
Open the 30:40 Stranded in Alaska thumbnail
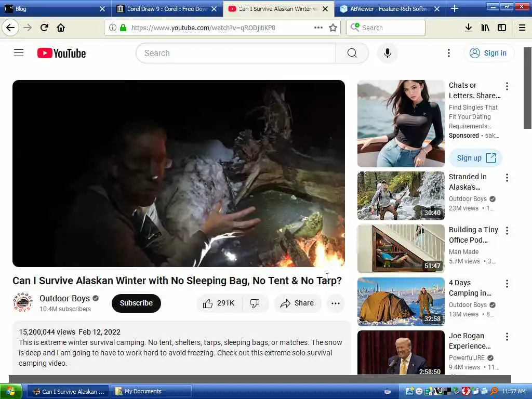tap(401, 196)
